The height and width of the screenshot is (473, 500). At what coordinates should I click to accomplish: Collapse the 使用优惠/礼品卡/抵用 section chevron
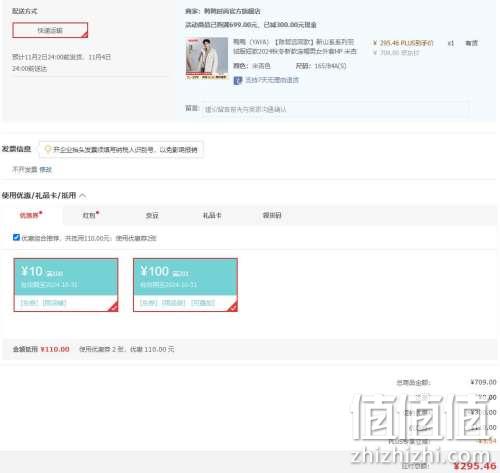click(x=83, y=196)
